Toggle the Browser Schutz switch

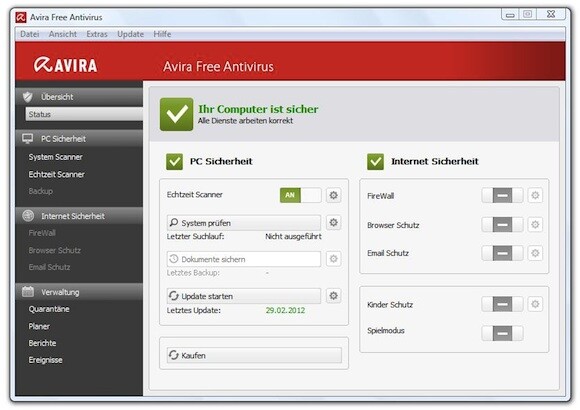pyautogui.click(x=502, y=224)
